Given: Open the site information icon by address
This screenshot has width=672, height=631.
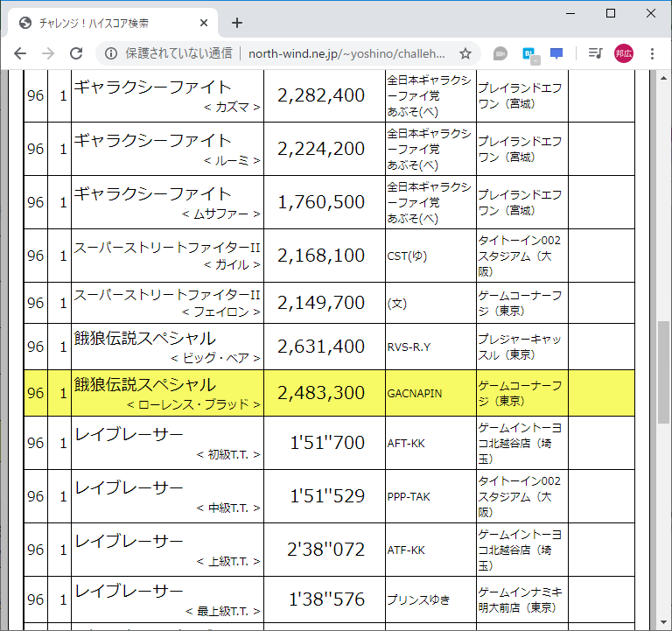Looking at the screenshot, I should [x=111, y=53].
